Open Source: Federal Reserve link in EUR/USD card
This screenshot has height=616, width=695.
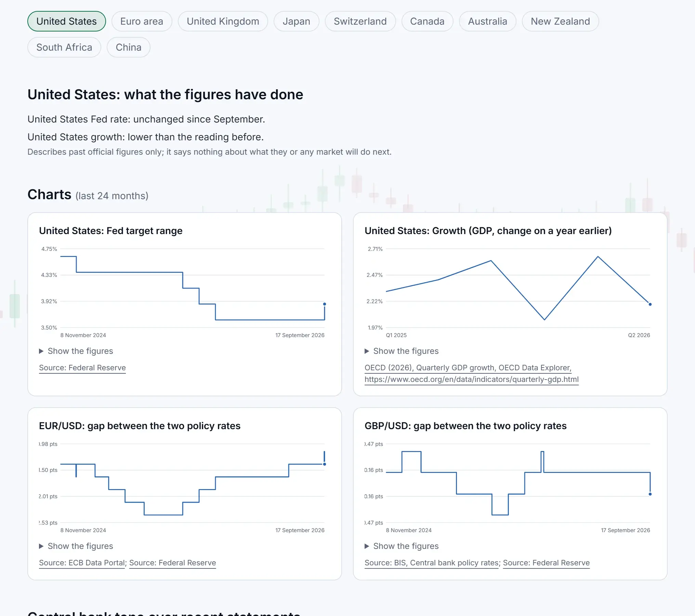coord(173,563)
